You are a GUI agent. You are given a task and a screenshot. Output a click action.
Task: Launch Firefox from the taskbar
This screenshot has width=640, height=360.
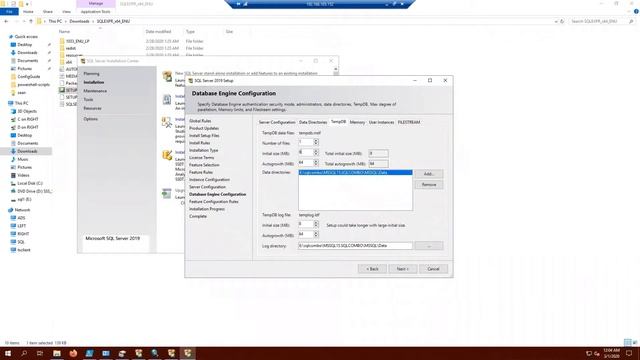[x=73, y=353]
